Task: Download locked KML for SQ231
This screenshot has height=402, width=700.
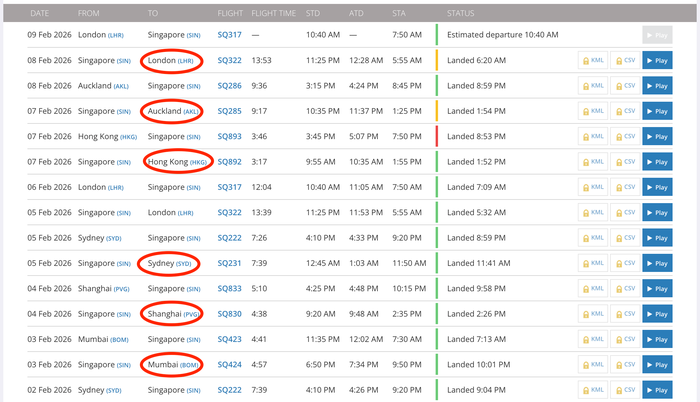Action: click(x=593, y=263)
